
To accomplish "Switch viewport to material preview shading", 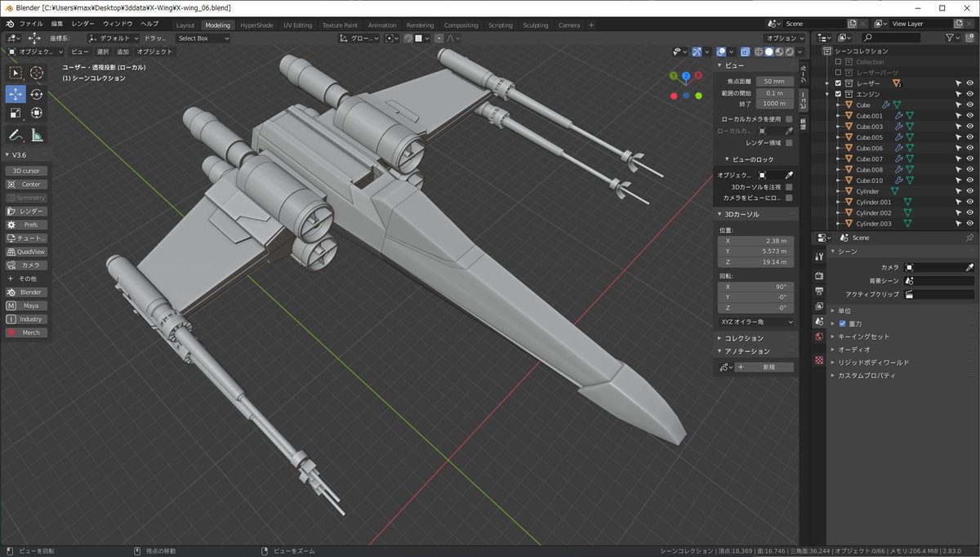I will [778, 51].
